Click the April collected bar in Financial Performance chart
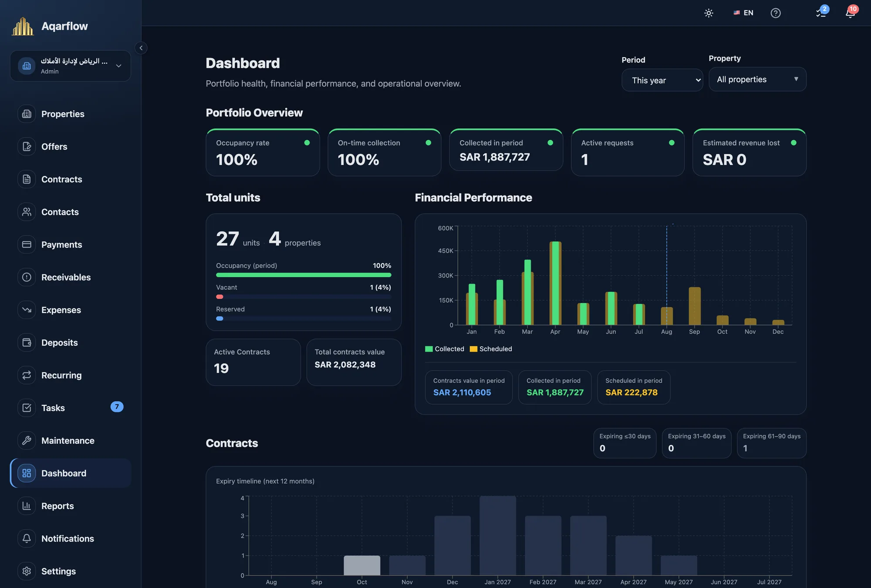Viewport: 871px width, 588px height. click(555, 283)
